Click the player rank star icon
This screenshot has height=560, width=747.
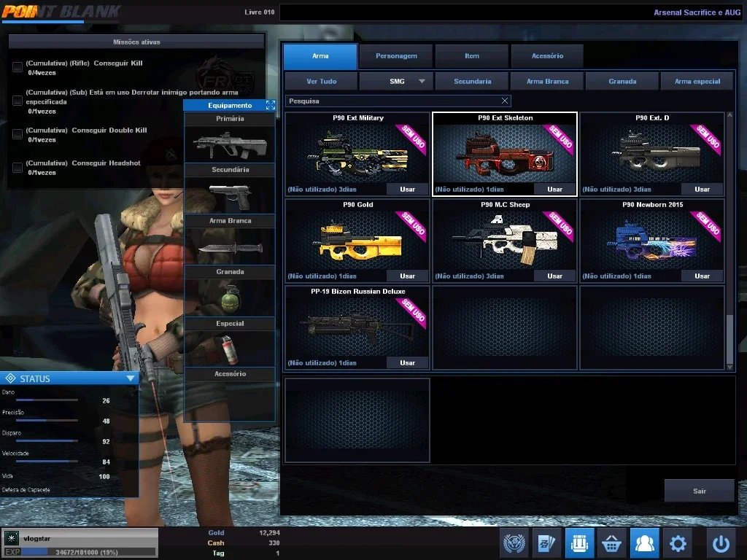click(12, 538)
